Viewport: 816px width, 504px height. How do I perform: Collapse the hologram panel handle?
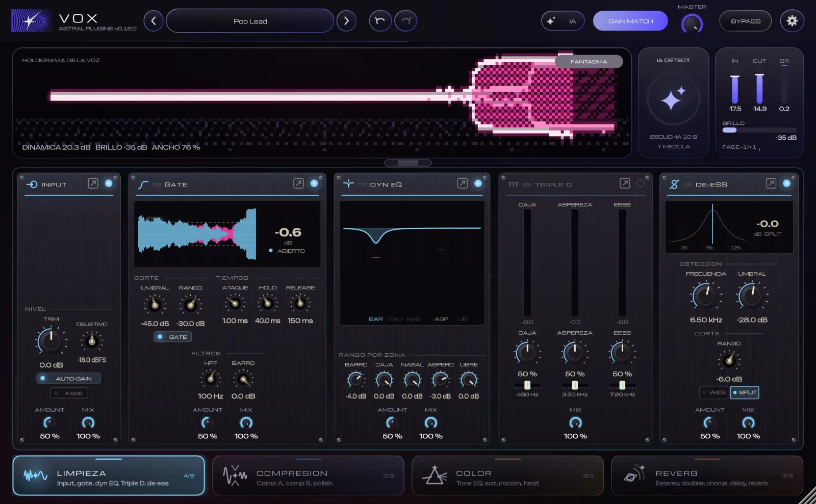coord(408,163)
